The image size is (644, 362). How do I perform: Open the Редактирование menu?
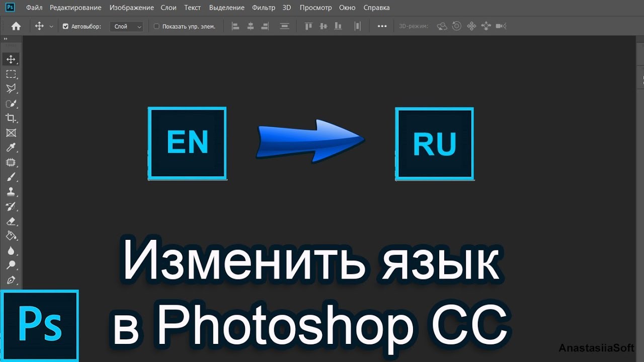75,8
